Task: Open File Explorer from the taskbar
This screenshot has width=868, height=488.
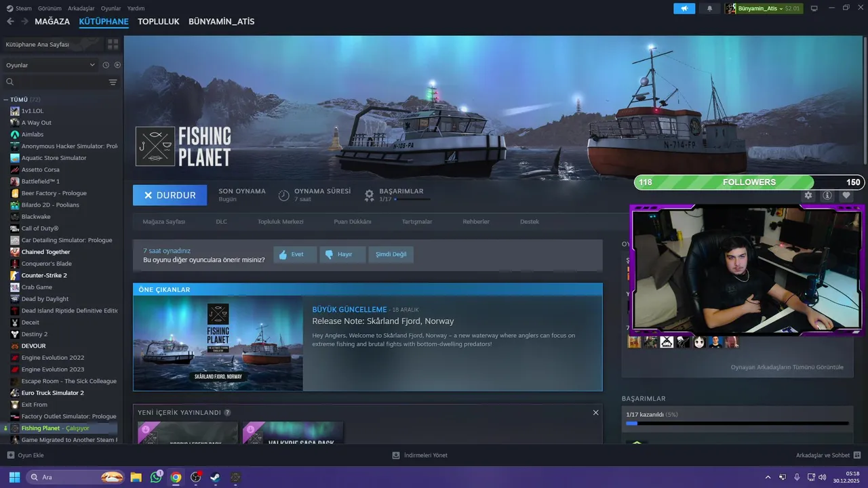Action: pyautogui.click(x=136, y=477)
